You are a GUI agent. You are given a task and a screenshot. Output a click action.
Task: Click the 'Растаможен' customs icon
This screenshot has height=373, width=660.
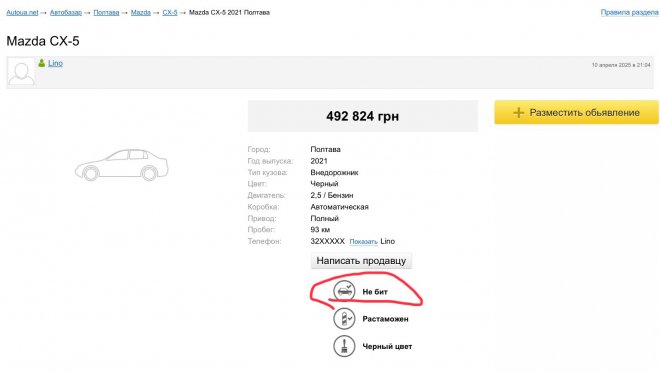[x=344, y=319]
